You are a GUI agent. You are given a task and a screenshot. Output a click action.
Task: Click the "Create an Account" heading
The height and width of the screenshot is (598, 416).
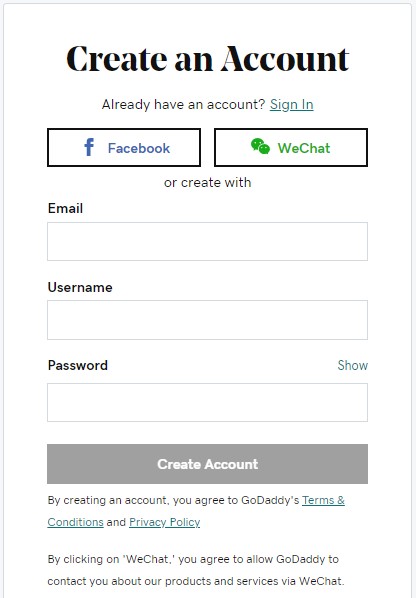(x=207, y=58)
